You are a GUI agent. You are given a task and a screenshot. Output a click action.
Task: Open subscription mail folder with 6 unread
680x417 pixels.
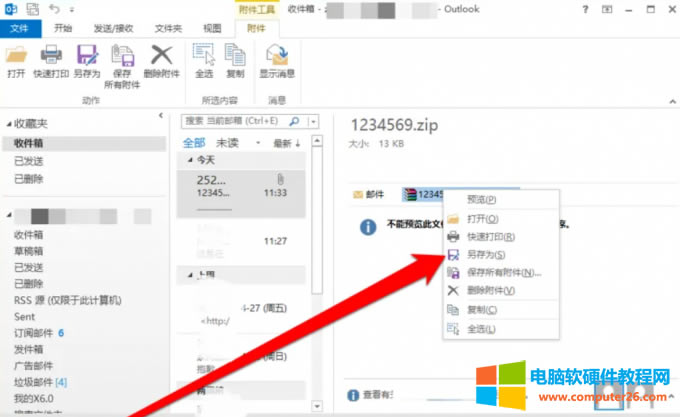pyautogui.click(x=39, y=333)
